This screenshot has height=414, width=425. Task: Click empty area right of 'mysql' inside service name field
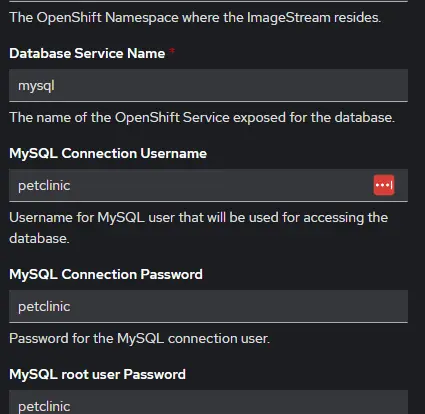[230, 85]
